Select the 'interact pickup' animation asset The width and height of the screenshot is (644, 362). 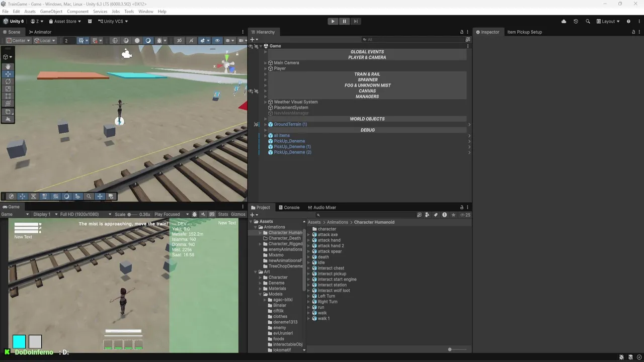point(332,274)
